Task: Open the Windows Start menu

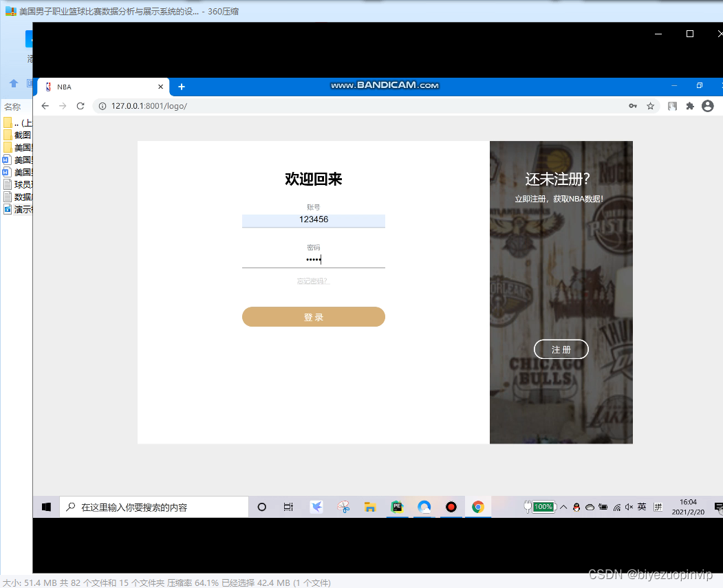Action: 46,507
